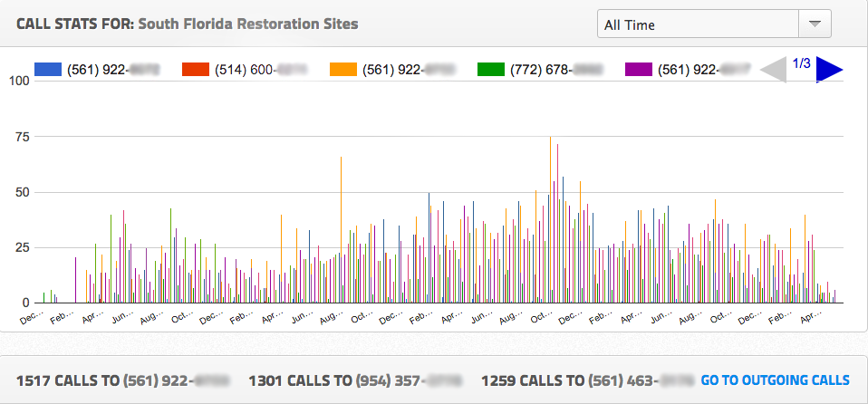Go to the next legend page arrow
The height and width of the screenshot is (404, 868).
(x=829, y=69)
